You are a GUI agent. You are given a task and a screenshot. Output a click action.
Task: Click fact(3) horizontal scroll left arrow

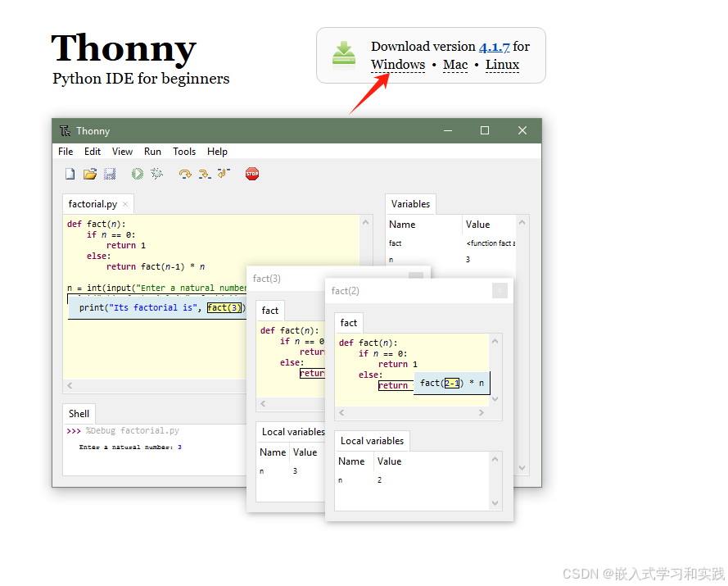263,403
